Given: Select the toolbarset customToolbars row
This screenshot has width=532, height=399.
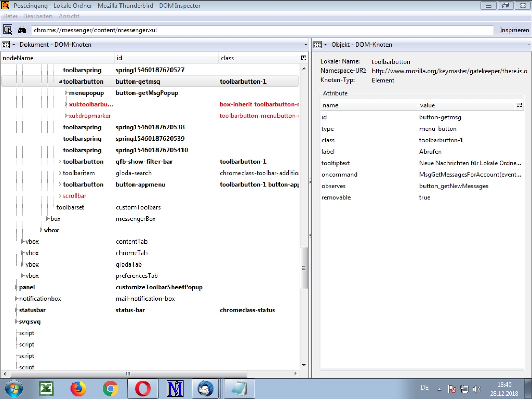Looking at the screenshot, I should pos(150,207).
